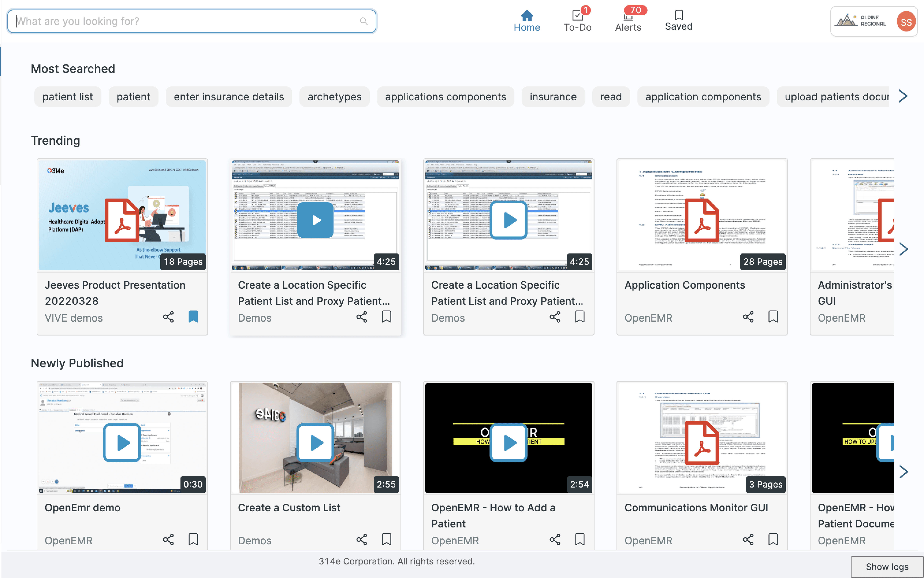Bookmark the Application Components card
This screenshot has height=578, width=924.
point(773,316)
